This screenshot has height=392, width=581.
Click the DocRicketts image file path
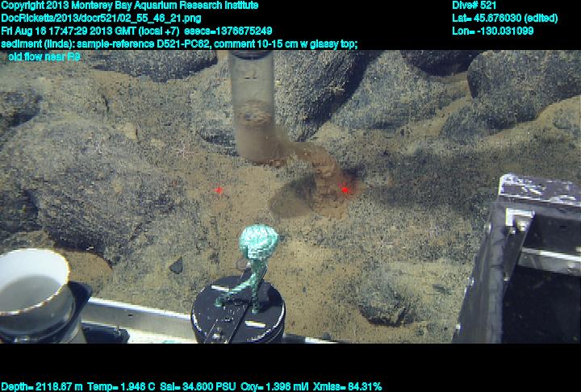101,19
